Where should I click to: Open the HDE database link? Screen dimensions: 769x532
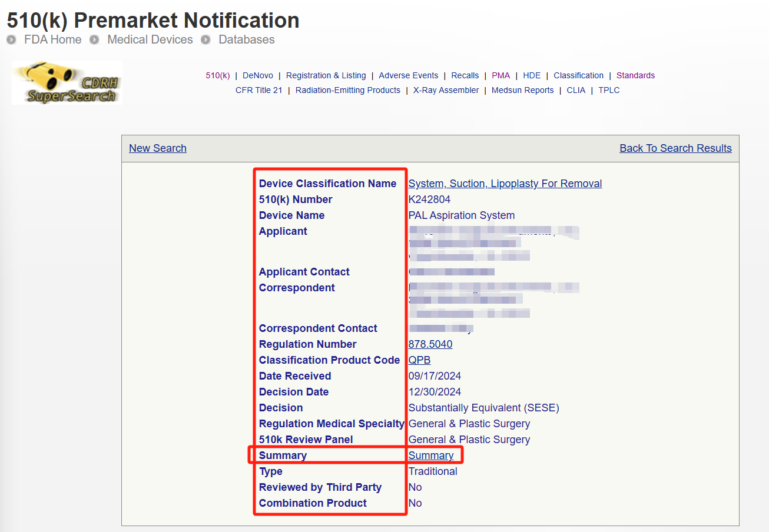tap(532, 75)
